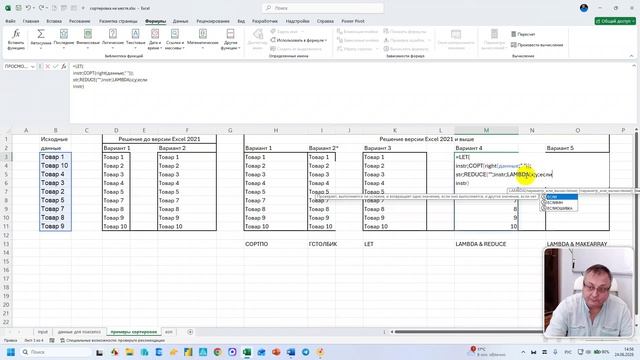Redo the action in quick access toolbar

point(41,8)
